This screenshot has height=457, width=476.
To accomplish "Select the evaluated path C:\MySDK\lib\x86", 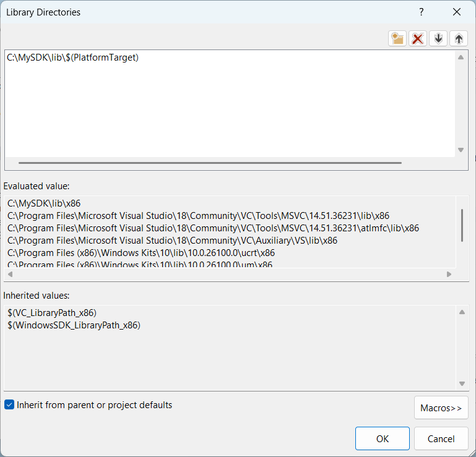I will 44,203.
